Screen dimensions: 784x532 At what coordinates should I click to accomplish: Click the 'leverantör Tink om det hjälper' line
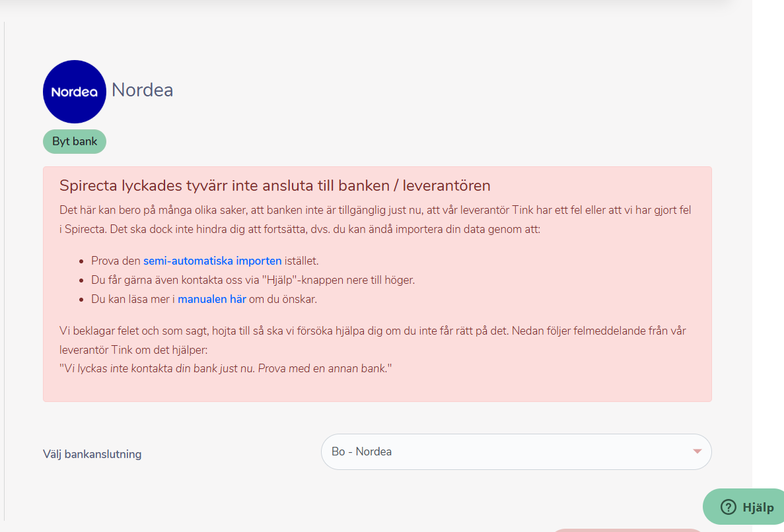pos(133,349)
